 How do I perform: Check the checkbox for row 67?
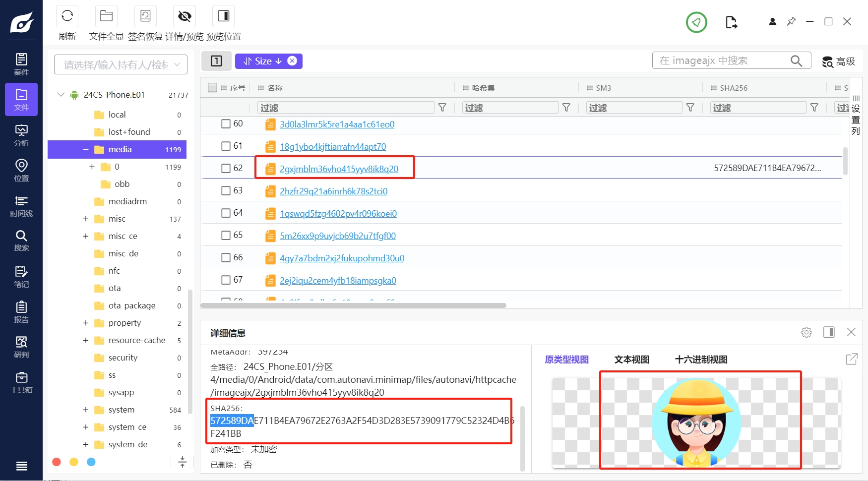point(226,280)
